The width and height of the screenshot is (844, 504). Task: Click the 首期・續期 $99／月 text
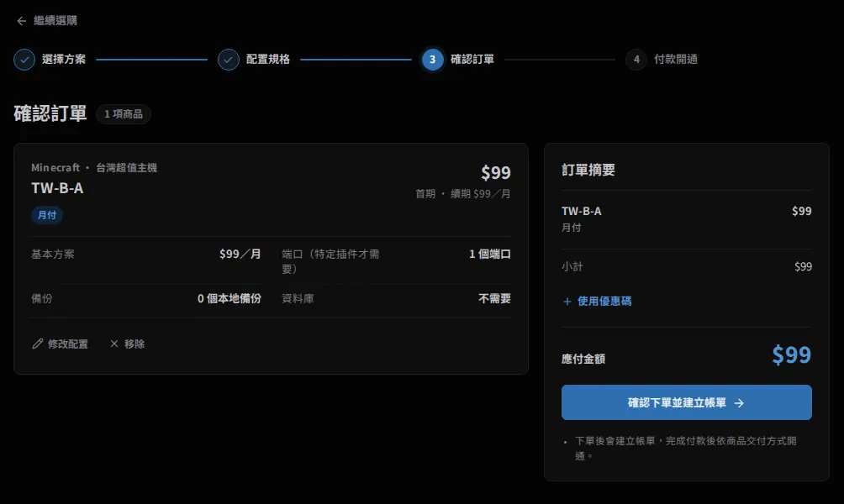[x=463, y=194]
